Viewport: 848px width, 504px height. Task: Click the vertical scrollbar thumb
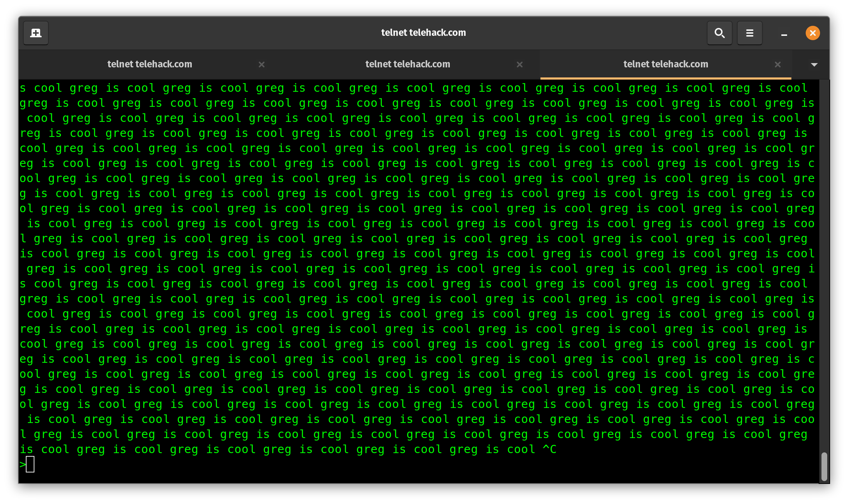pos(824,466)
